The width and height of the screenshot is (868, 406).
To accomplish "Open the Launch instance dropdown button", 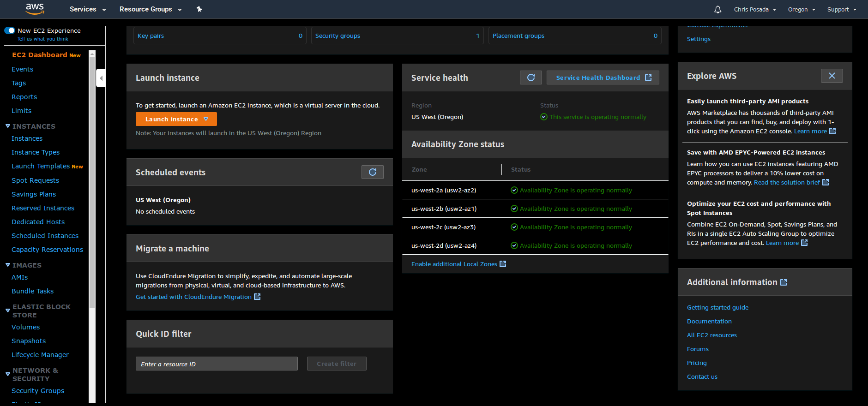I will click(x=176, y=119).
